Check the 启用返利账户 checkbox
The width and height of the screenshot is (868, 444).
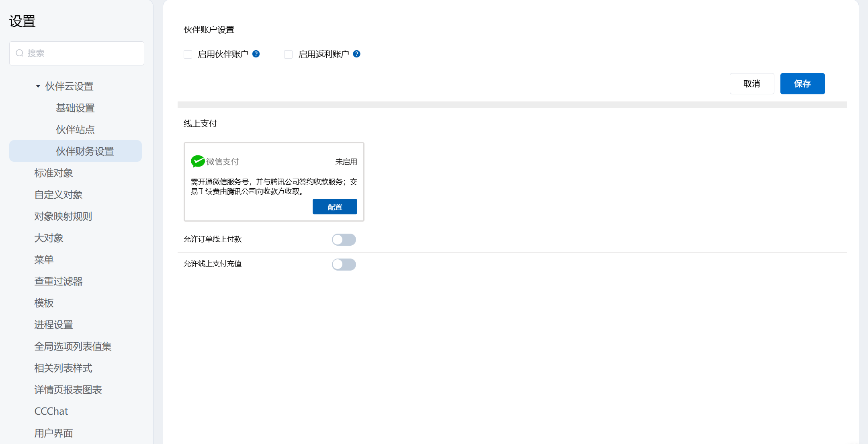coord(288,54)
